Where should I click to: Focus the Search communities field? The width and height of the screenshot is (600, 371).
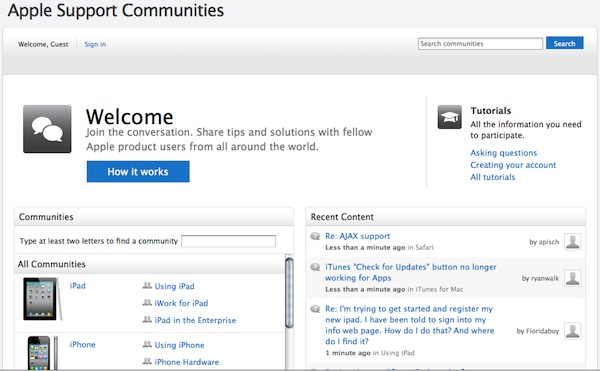(x=480, y=44)
